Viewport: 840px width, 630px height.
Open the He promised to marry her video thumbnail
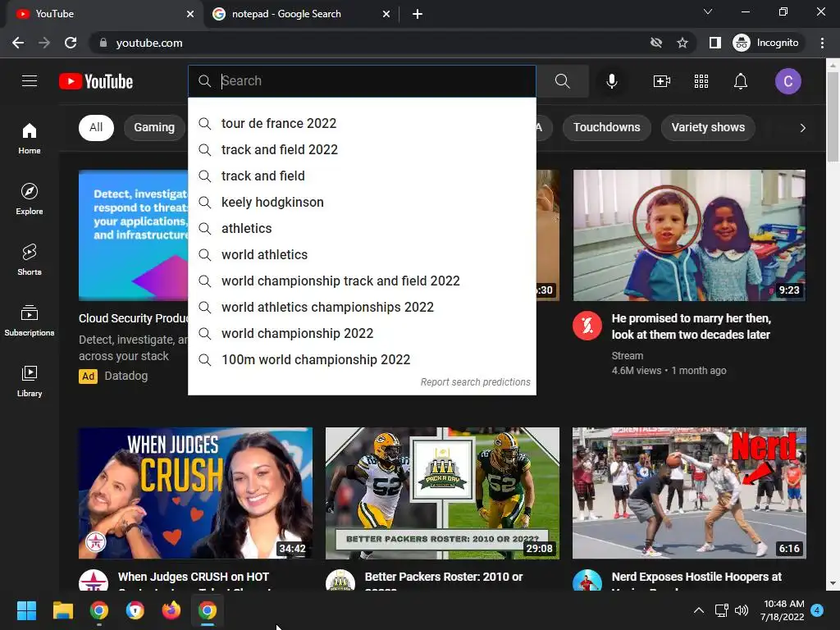coord(689,235)
